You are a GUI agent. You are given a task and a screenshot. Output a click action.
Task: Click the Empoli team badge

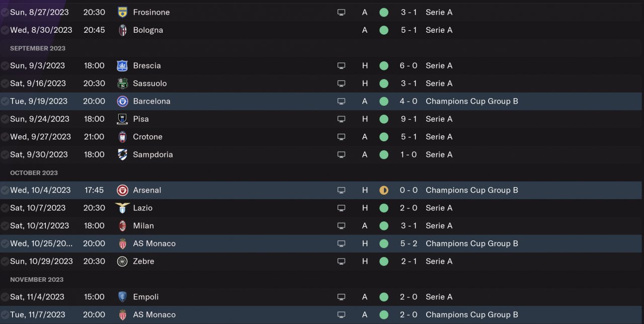tap(122, 297)
